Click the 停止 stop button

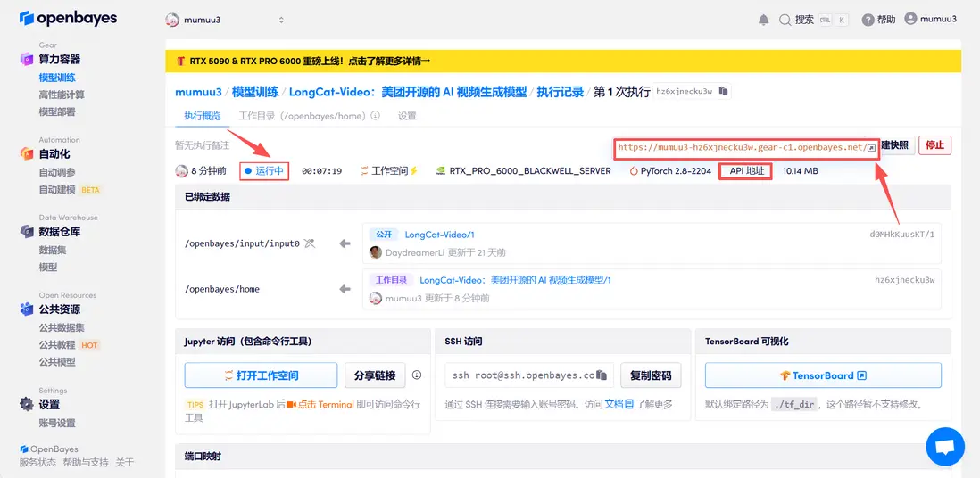(x=935, y=145)
